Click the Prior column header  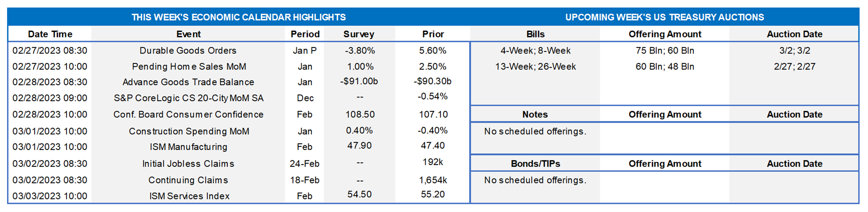point(433,34)
